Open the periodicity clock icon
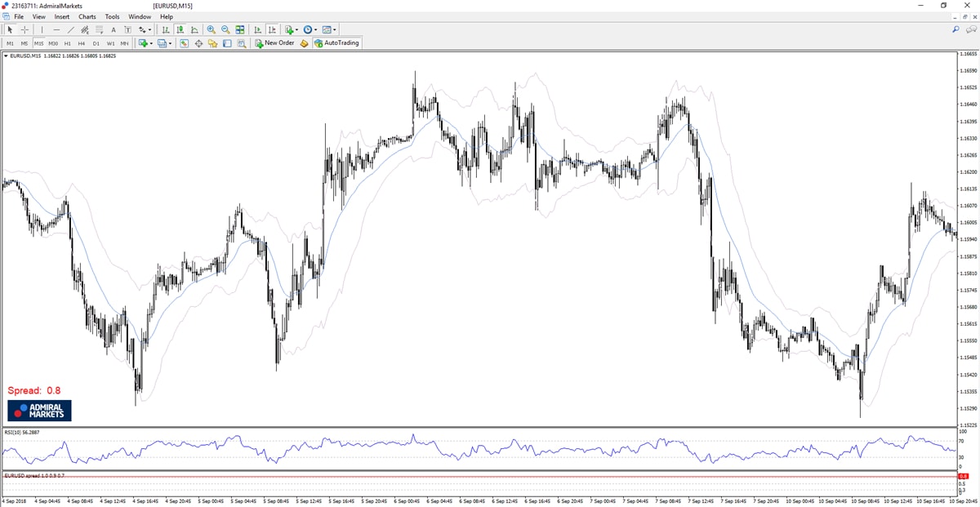 pos(308,29)
